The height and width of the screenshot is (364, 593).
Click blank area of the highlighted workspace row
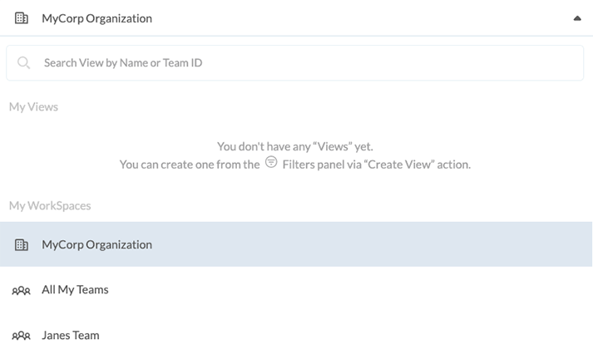374,245
